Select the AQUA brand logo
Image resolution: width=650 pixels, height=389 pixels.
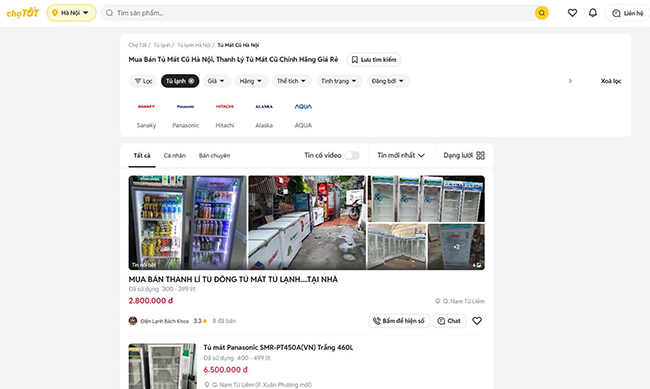tap(303, 107)
